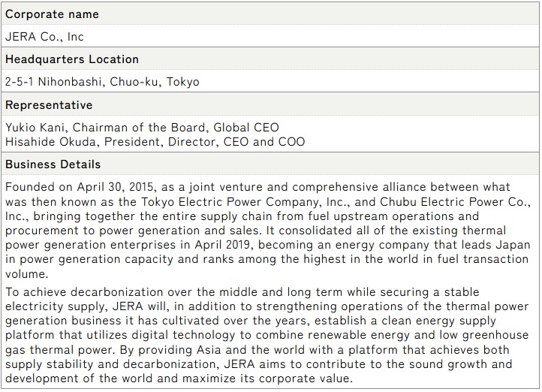Screen dimensions: 542x392
Task: Click the line naming Hisahide Okuda
Action: [x=155, y=141]
